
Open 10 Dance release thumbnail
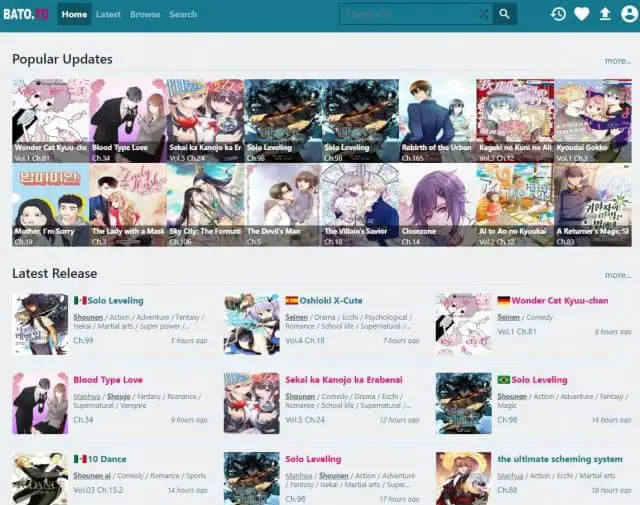[x=40, y=478]
